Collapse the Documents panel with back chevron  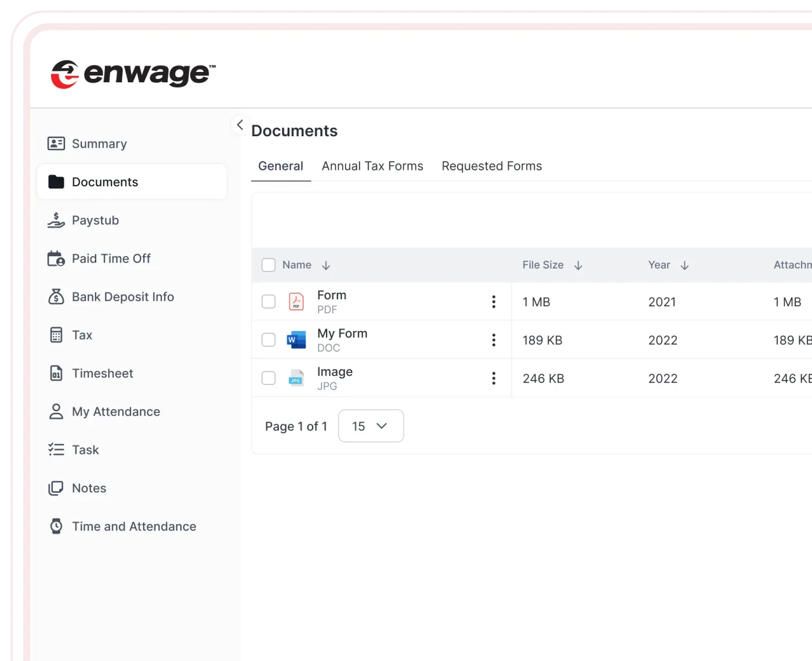(240, 124)
